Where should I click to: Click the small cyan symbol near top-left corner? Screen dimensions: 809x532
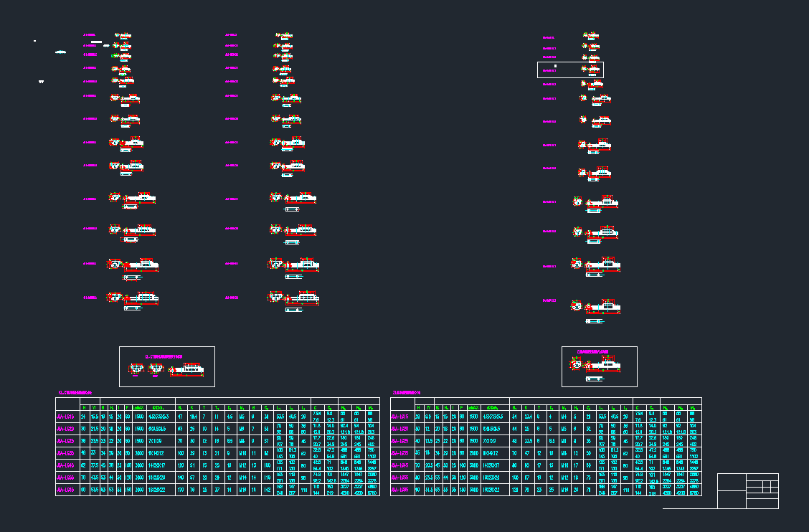pyautogui.click(x=61, y=52)
